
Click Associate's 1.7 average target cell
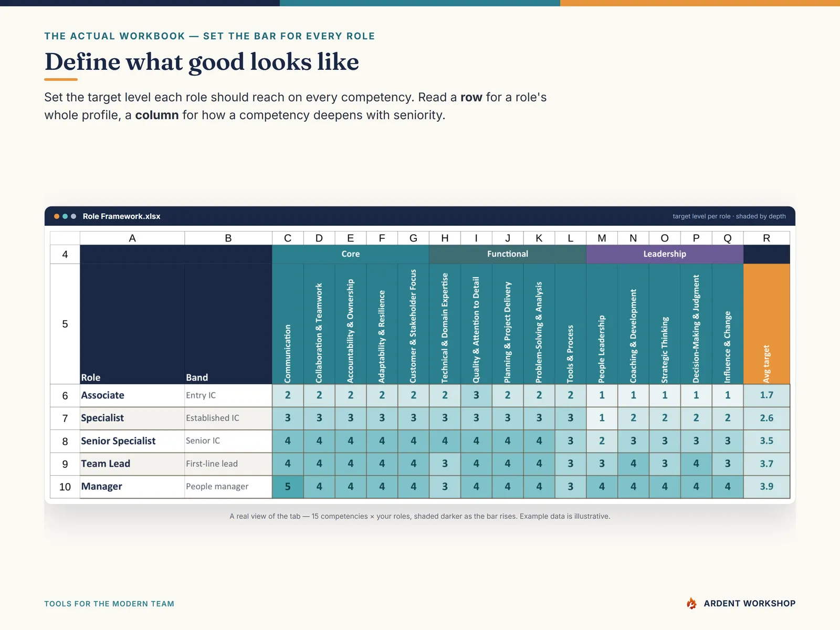pyautogui.click(x=766, y=395)
